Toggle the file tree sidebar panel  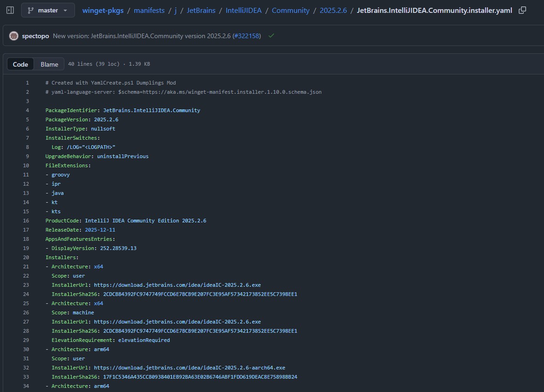click(x=10, y=10)
